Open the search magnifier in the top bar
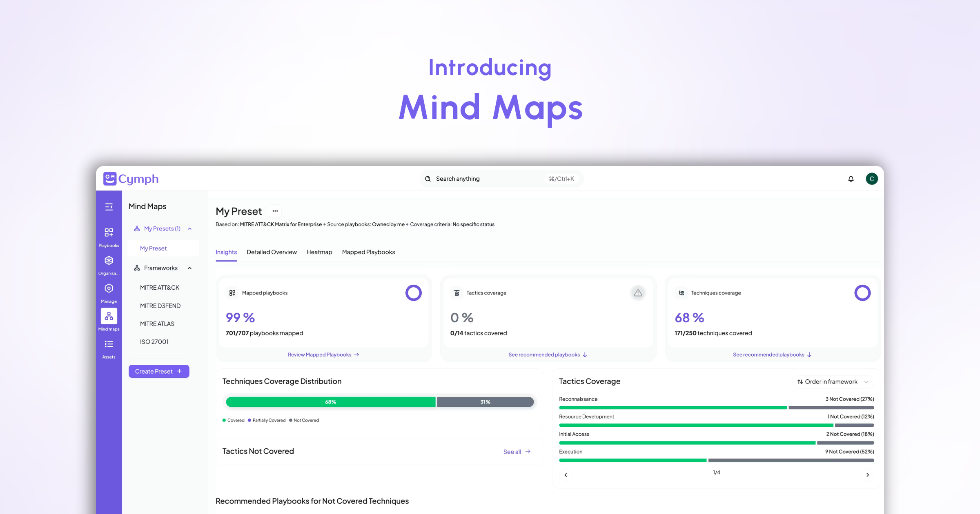Image resolution: width=980 pixels, height=514 pixels. coord(428,179)
